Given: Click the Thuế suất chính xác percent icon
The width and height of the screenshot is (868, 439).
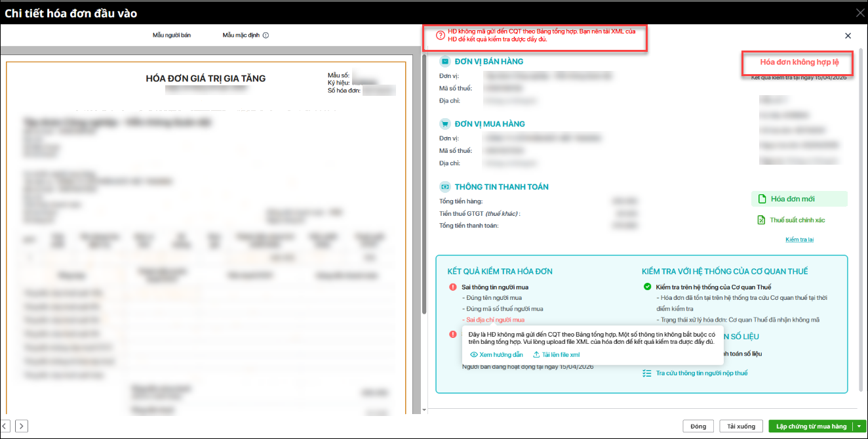Looking at the screenshot, I should coord(761,220).
